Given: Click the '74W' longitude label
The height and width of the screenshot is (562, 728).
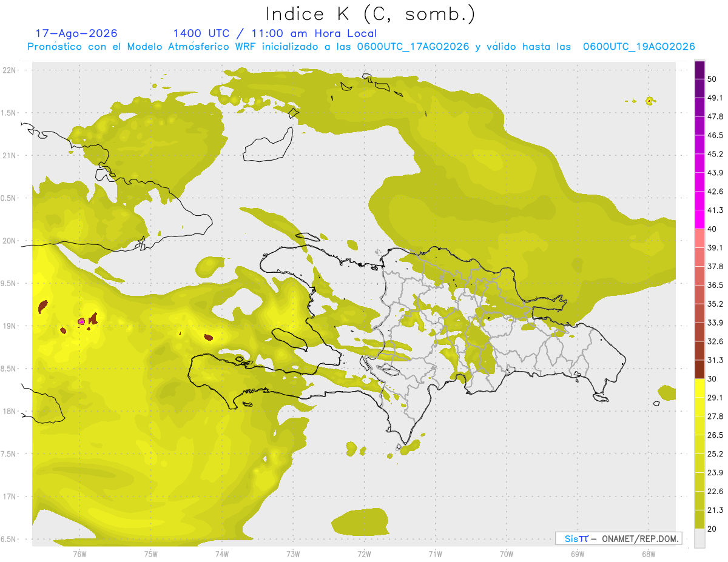Looking at the screenshot, I should 222,554.
